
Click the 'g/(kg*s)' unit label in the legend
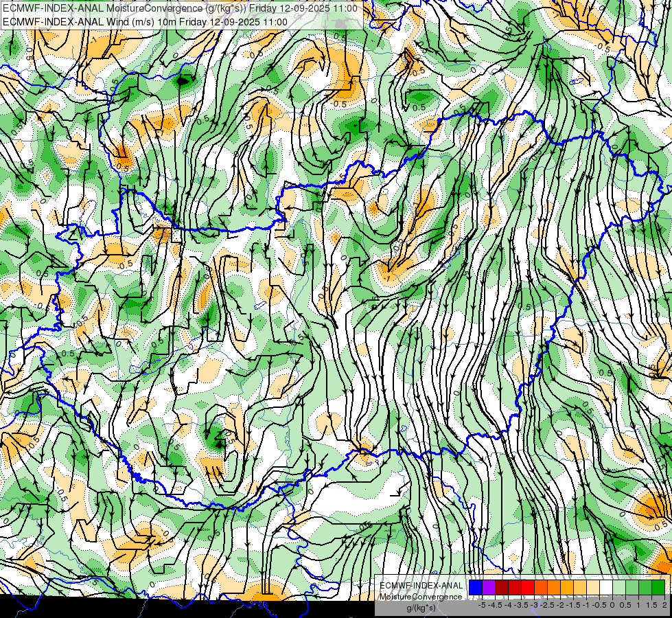coord(421,608)
